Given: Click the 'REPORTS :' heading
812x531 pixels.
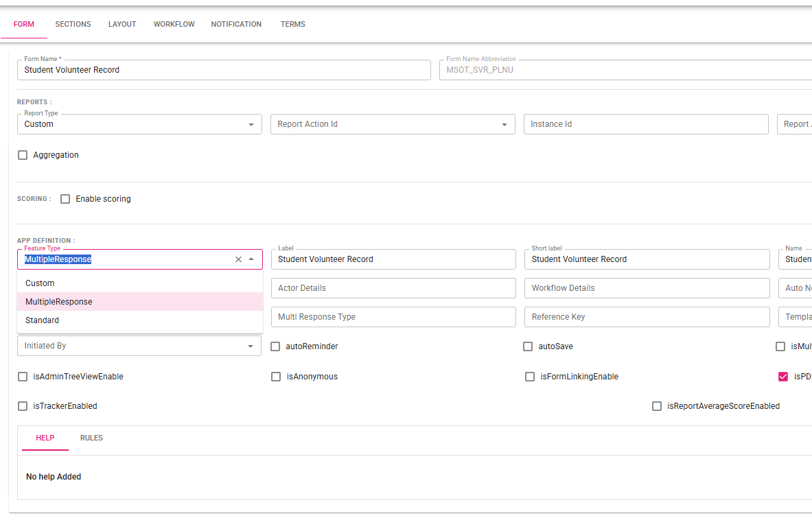Looking at the screenshot, I should 34,102.
